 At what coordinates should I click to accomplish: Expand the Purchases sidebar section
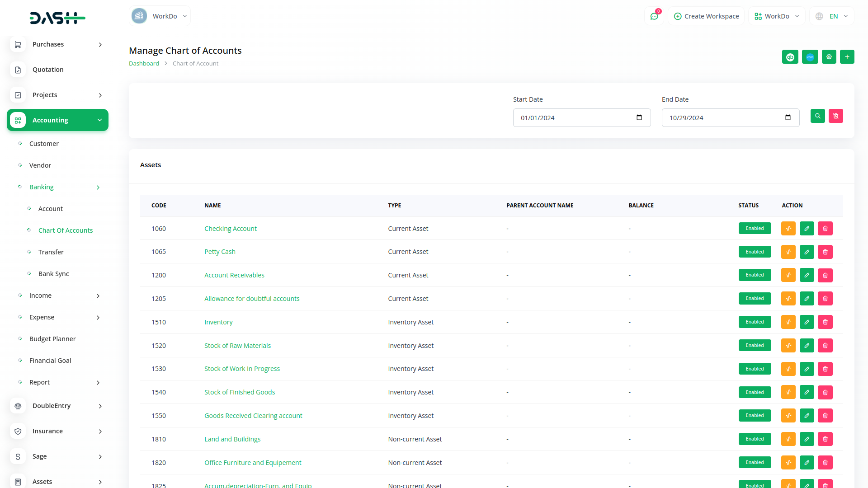(48, 44)
